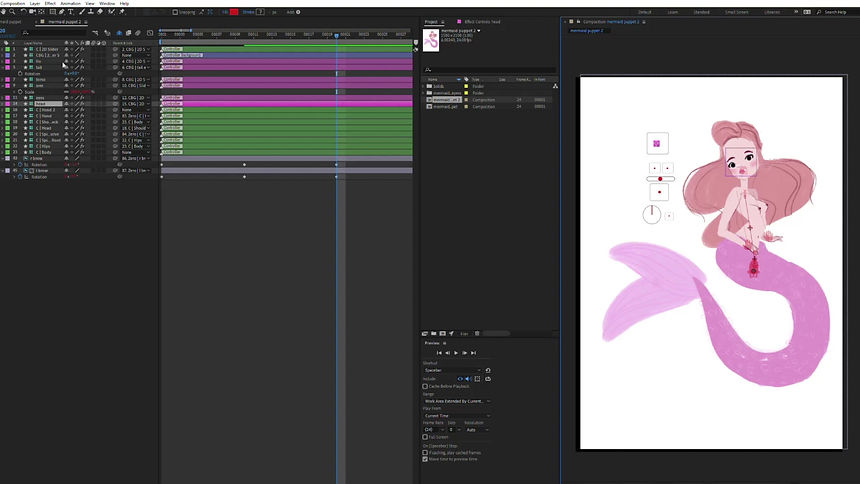The image size is (860, 484).
Task: Select the Hand tool in the toolbar
Action: (3, 12)
